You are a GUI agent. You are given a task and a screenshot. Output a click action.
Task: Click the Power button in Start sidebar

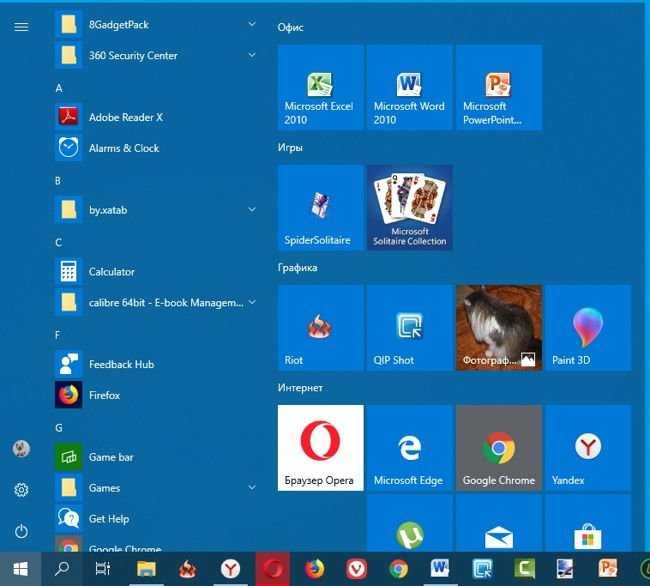[21, 531]
